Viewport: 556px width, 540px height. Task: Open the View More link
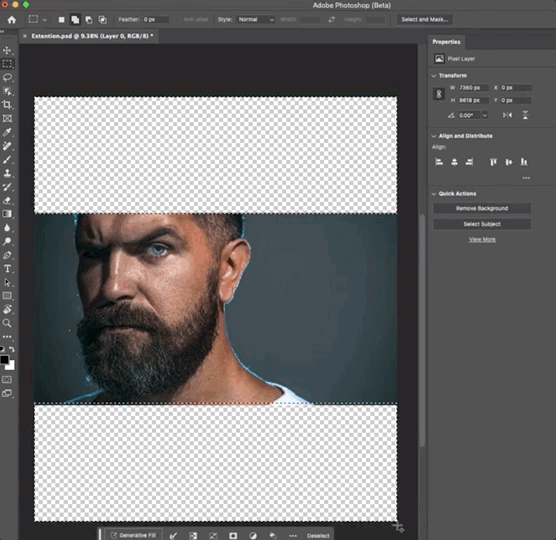pyautogui.click(x=482, y=239)
